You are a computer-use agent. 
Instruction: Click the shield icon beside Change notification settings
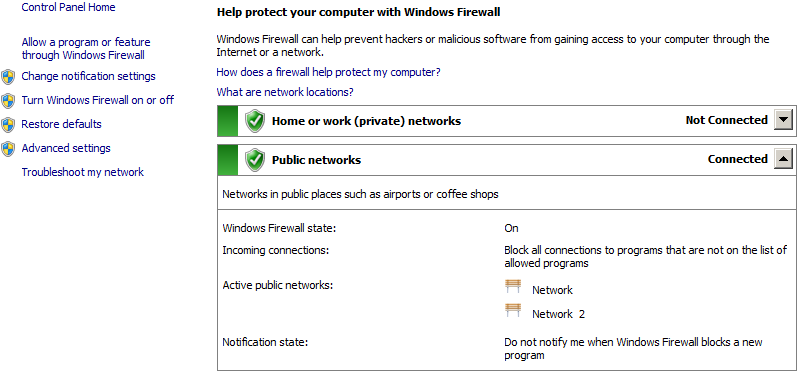(8, 78)
